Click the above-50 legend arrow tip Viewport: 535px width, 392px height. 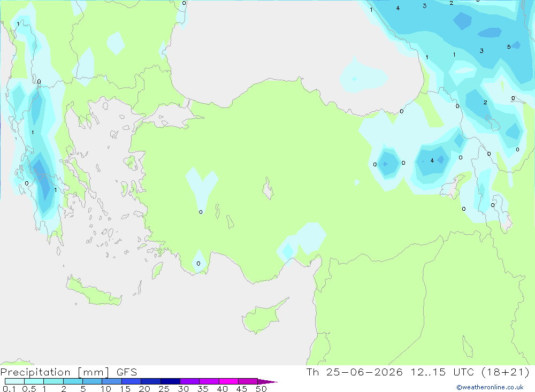pyautogui.click(x=267, y=382)
